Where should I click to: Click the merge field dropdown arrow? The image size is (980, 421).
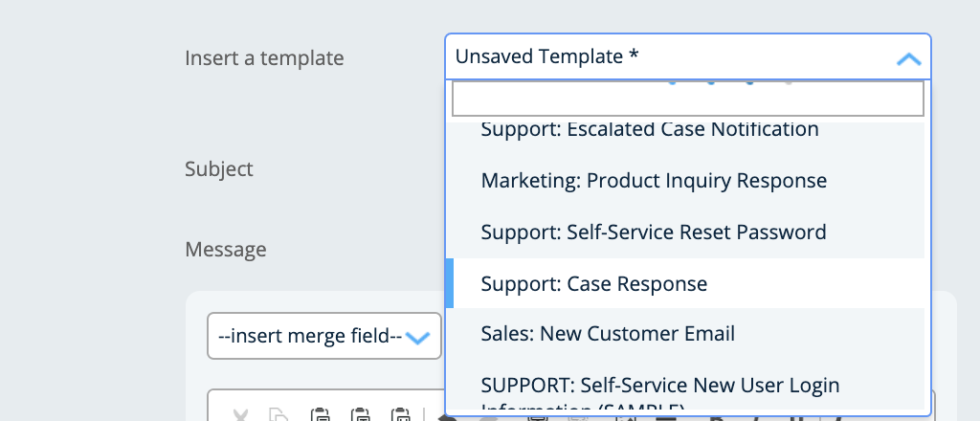pyautogui.click(x=416, y=337)
